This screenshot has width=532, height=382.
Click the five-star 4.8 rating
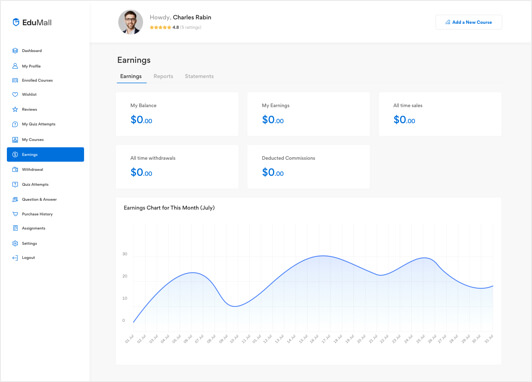[164, 27]
